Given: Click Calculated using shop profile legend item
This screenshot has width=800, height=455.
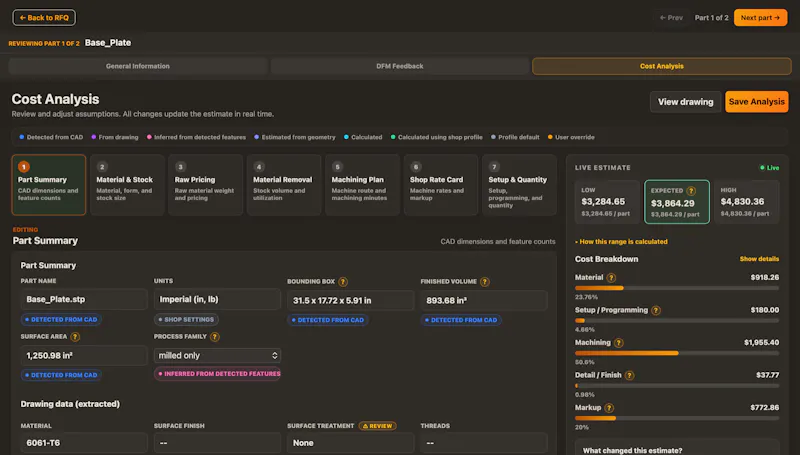Looking at the screenshot, I should point(437,137).
